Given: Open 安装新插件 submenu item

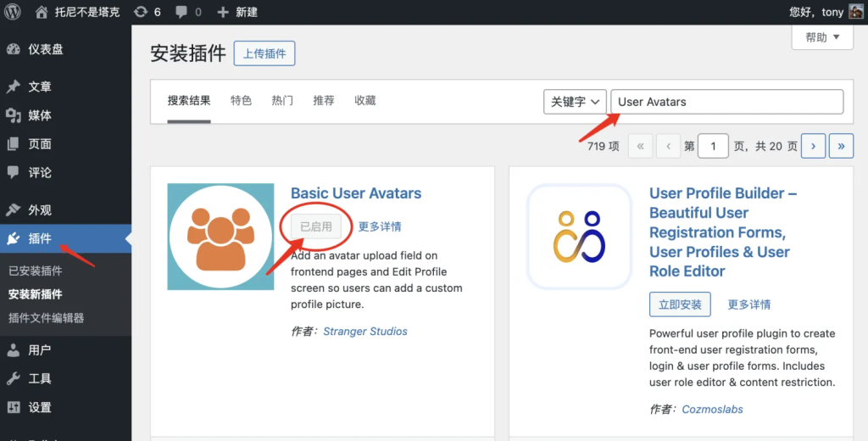Looking at the screenshot, I should coord(36,294).
